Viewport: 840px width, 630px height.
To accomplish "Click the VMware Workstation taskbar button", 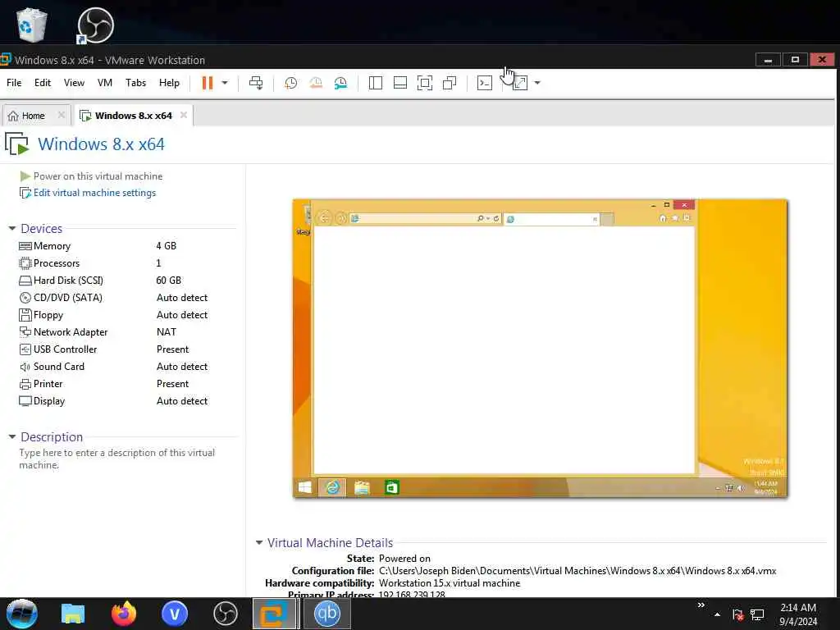I will 274,614.
